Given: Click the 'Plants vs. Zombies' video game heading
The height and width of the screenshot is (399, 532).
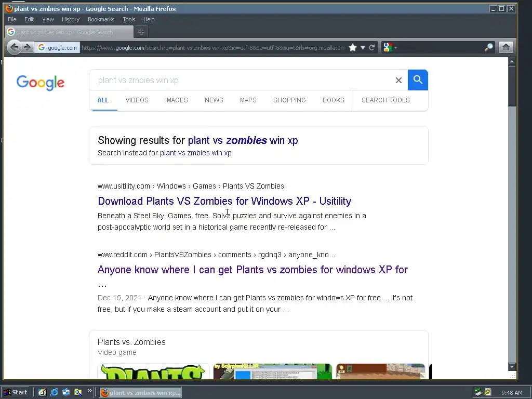Looking at the screenshot, I should [131, 342].
